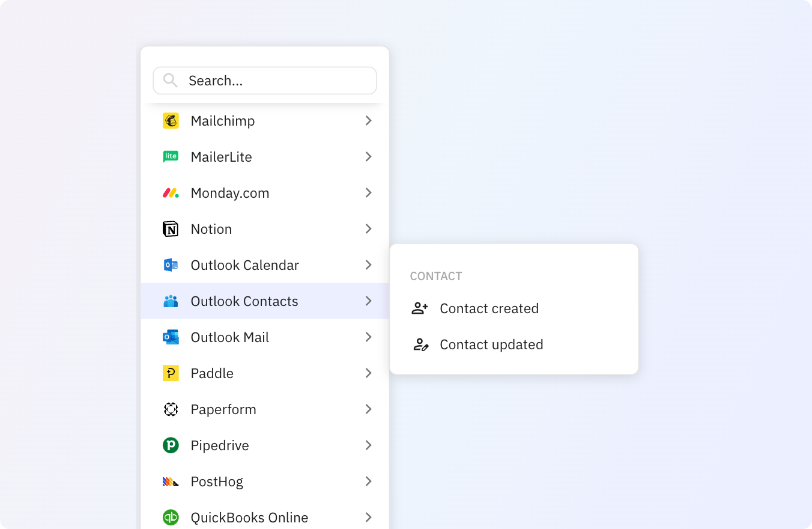Open the MailerLite integration entry
The height and width of the screenshot is (529, 812).
[265, 157]
